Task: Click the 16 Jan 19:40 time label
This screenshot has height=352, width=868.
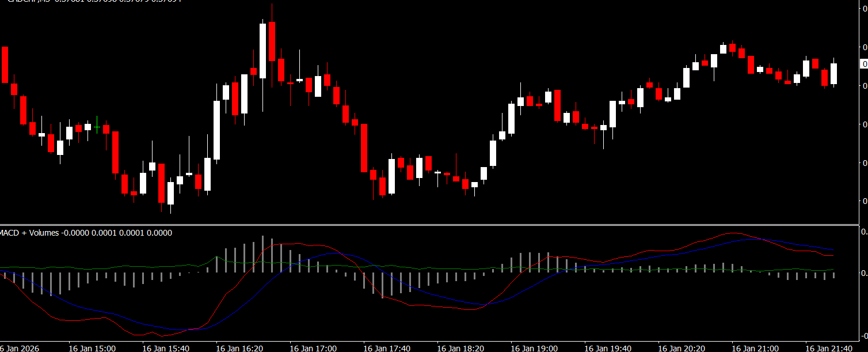Action: [608, 348]
